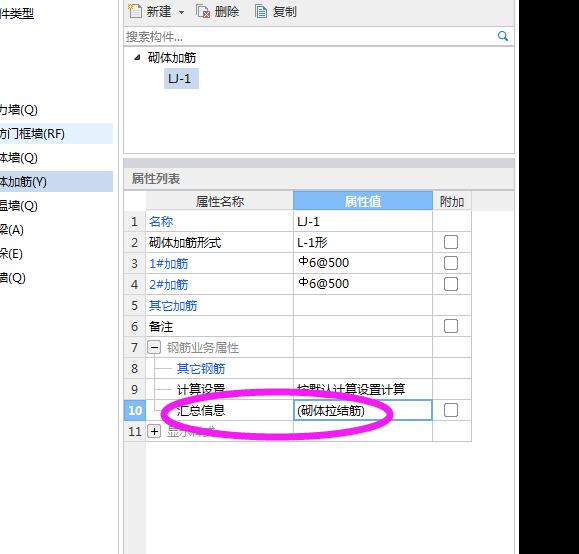Select the (E) item in left list
The width and height of the screenshot is (579, 554).
coord(12,254)
